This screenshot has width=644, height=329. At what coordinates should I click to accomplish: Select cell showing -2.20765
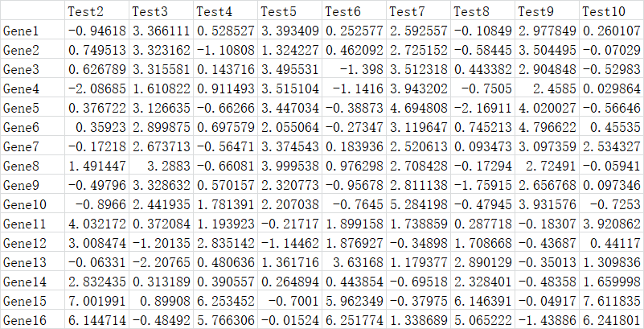pos(162,262)
